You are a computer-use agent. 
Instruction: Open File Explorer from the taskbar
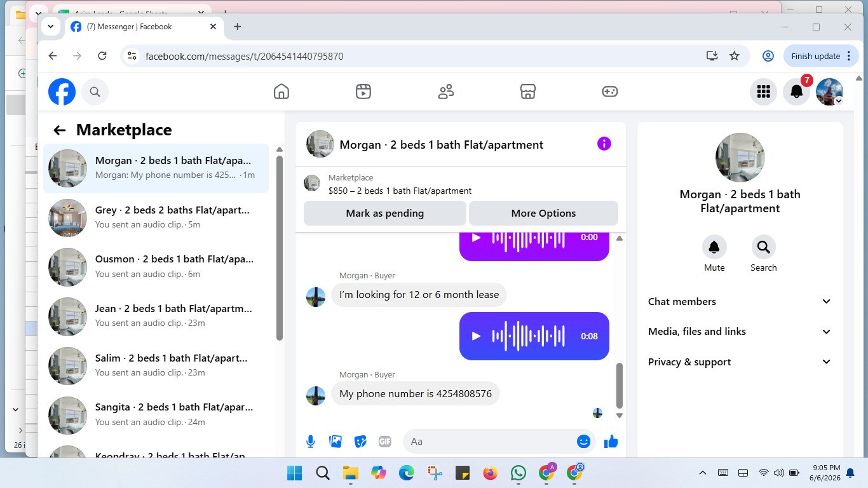(x=351, y=473)
